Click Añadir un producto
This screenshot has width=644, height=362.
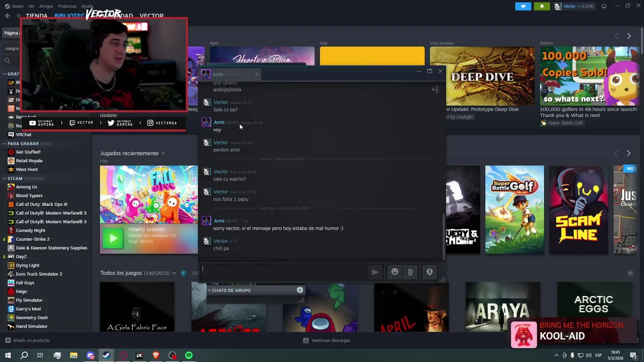[27, 340]
